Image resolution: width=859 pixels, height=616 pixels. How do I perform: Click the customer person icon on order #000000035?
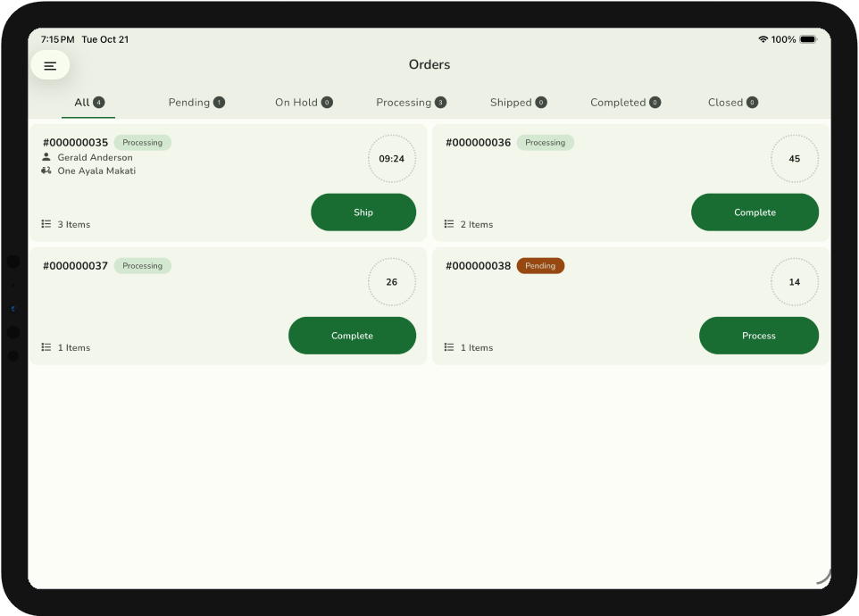coord(46,157)
